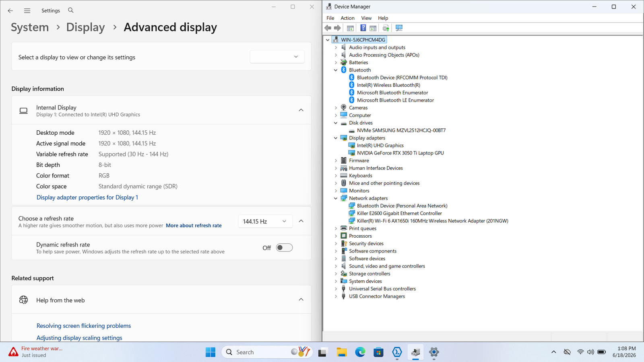Viewport: 644px width, 362px height.
Task: Expand the Processors tree node
Action: click(x=336, y=236)
